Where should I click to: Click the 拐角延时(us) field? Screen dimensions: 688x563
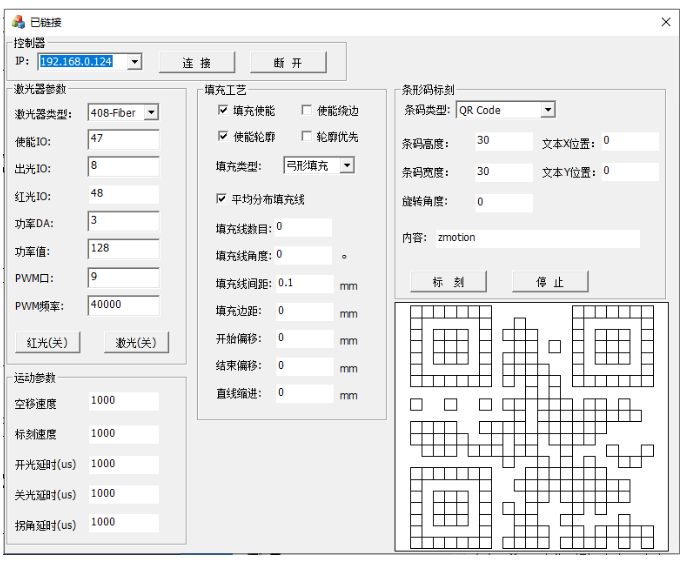[124, 523]
